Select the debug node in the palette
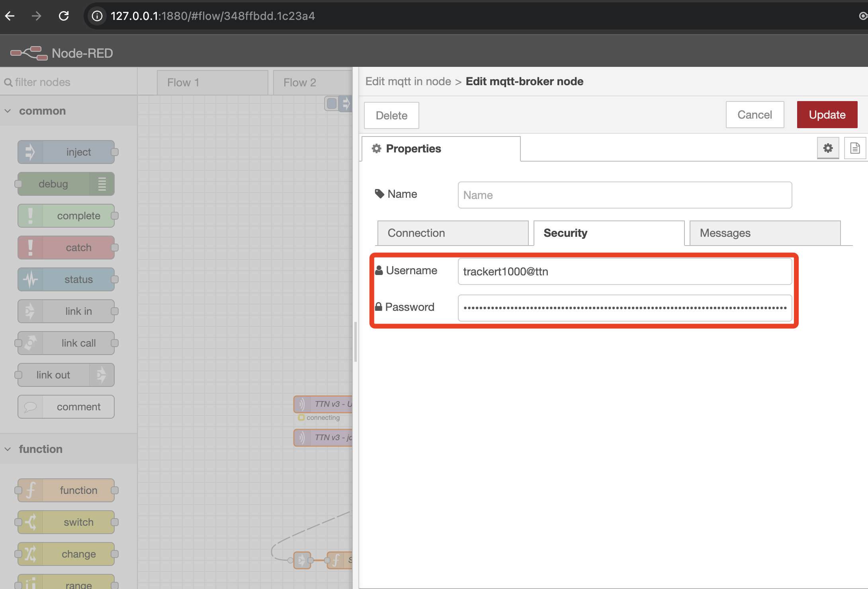The image size is (868, 589). pos(65,183)
